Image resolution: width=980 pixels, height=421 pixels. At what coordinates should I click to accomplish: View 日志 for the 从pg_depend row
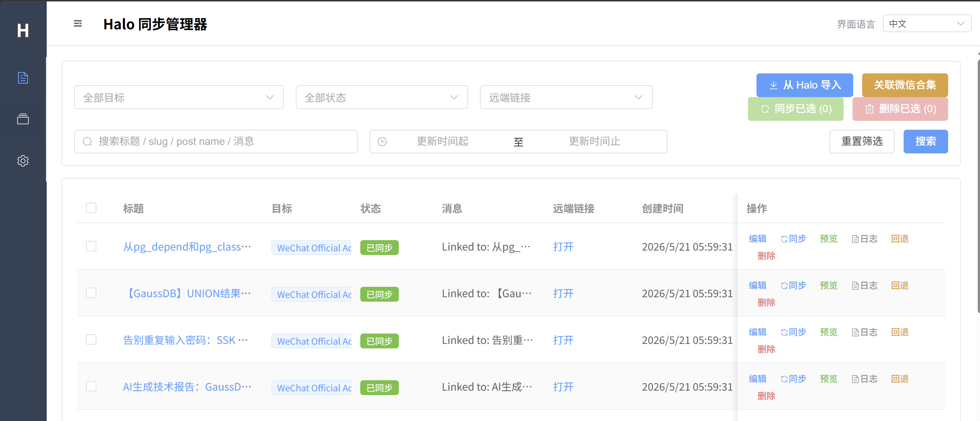coord(864,239)
